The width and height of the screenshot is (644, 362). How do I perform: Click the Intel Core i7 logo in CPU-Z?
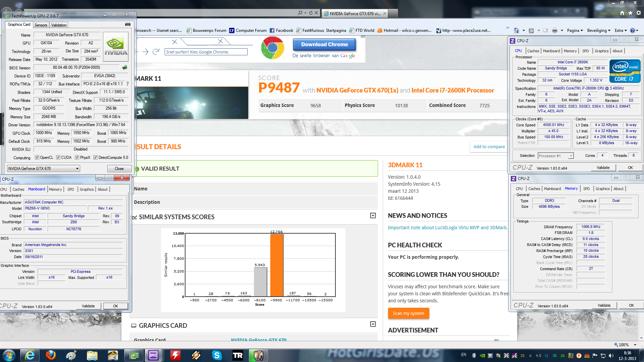[x=625, y=71]
